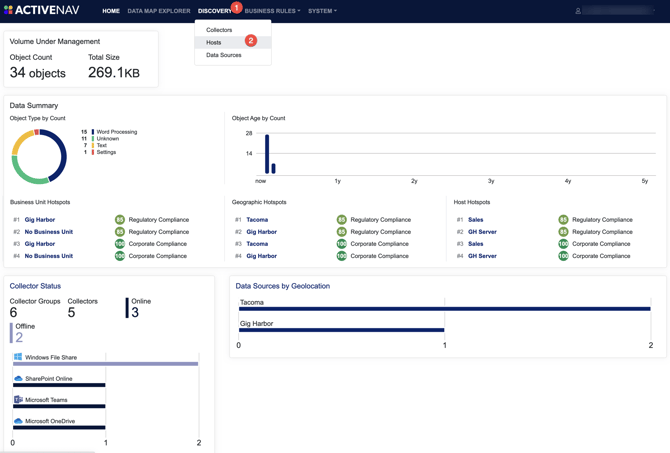Click the SharePoint Online bar
Image resolution: width=670 pixels, height=453 pixels.
point(59,385)
